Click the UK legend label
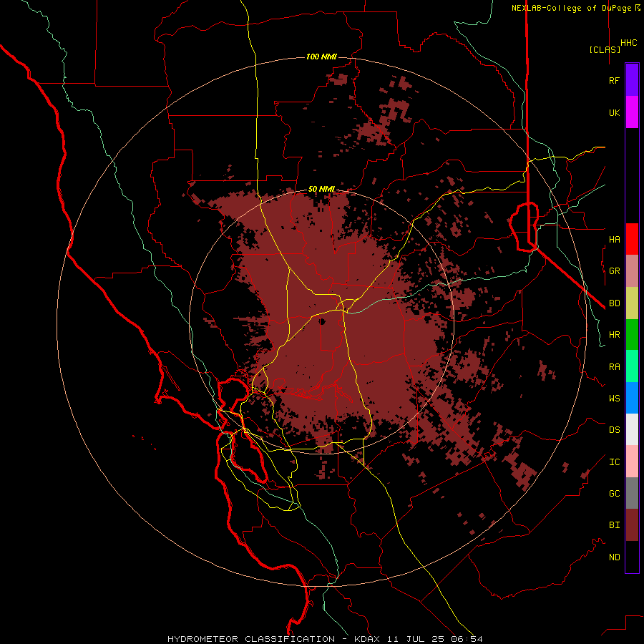 [614, 112]
